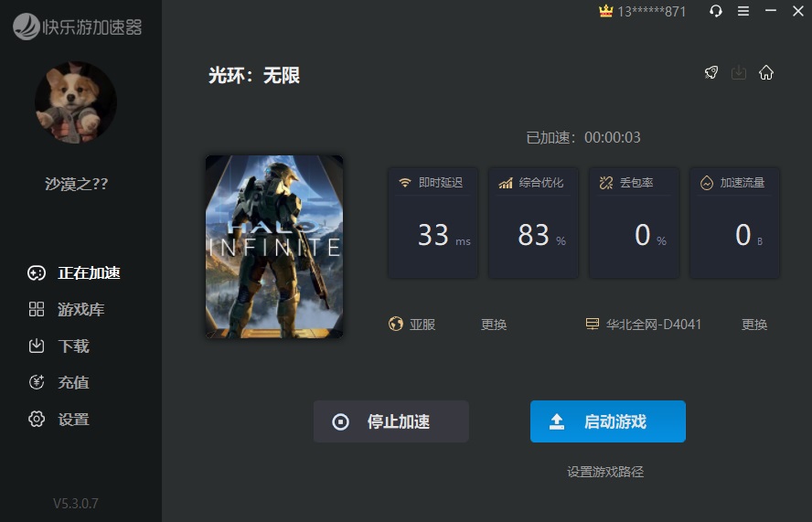Click the Halo Infinite cover thumbnail

(274, 246)
